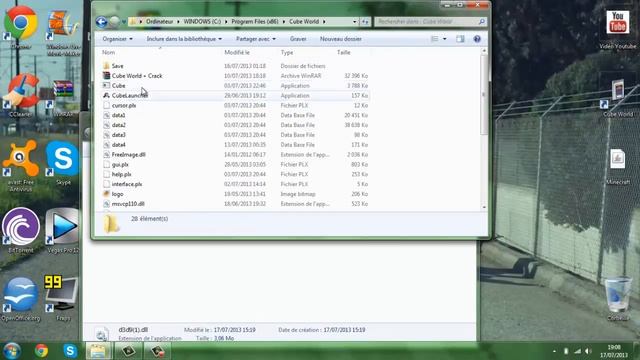This screenshot has width=640, height=360.
Task: Click the search magnifier icon
Action: click(482, 22)
